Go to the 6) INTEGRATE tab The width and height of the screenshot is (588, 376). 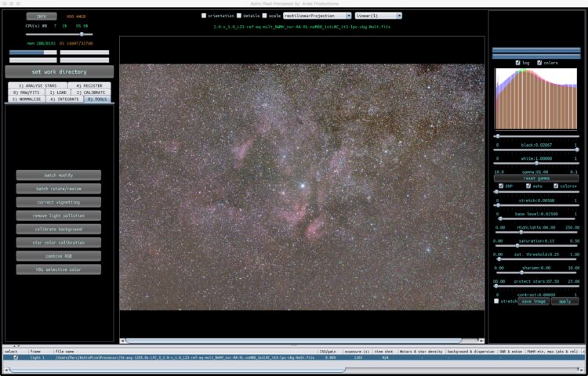point(64,99)
